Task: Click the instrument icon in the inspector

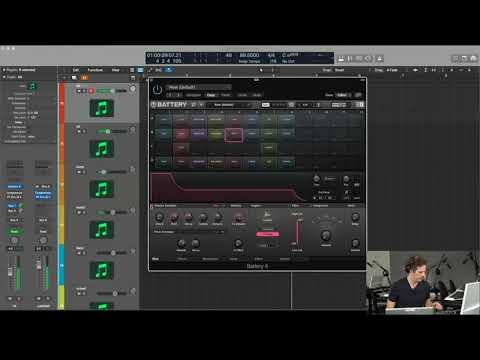Action: click(x=32, y=86)
